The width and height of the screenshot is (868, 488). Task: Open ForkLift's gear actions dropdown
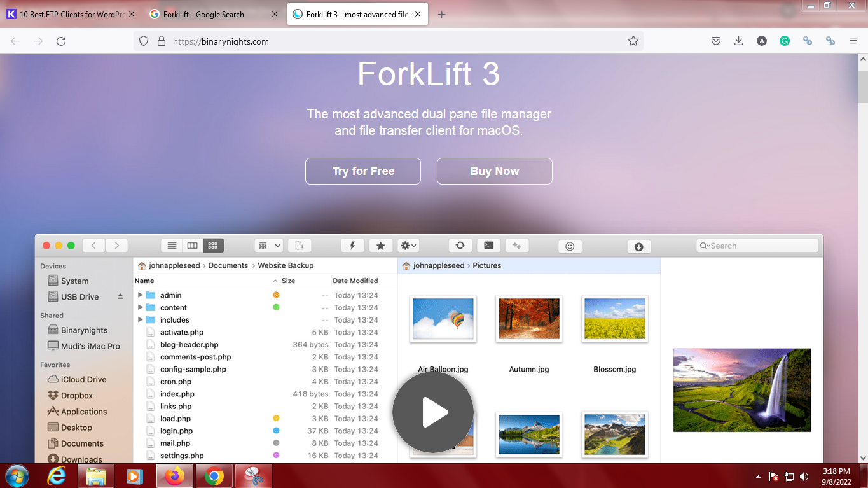pos(408,246)
